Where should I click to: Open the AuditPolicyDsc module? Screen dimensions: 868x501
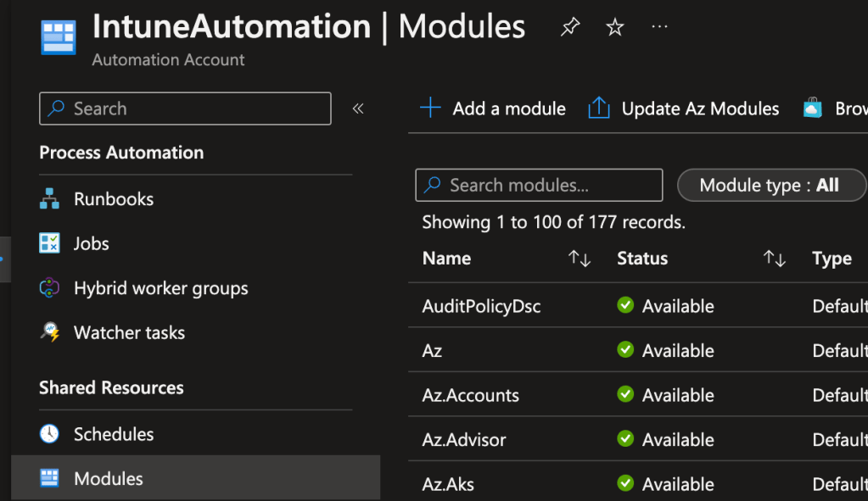pyautogui.click(x=481, y=306)
